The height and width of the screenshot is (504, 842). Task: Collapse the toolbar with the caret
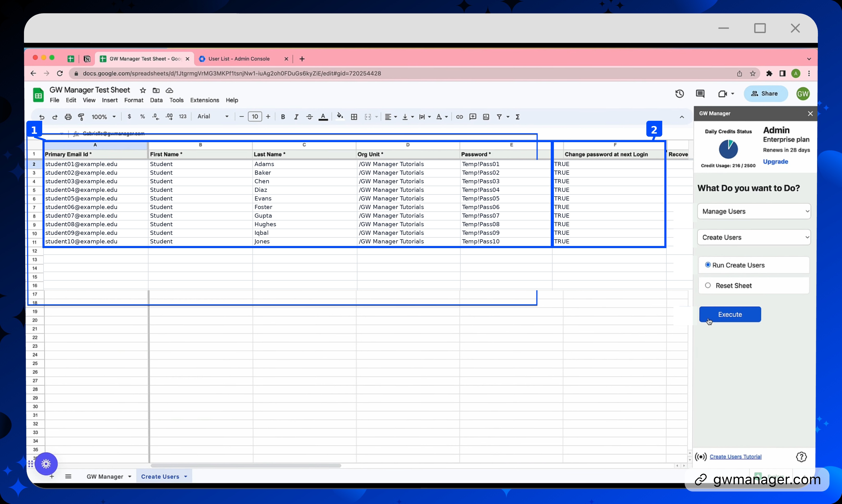coord(682,117)
